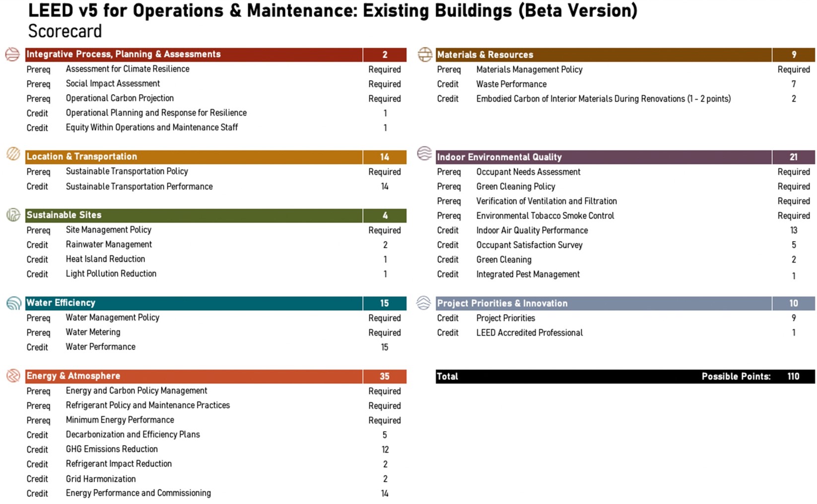Click the Energy & Atmosphere category icon

tap(13, 376)
